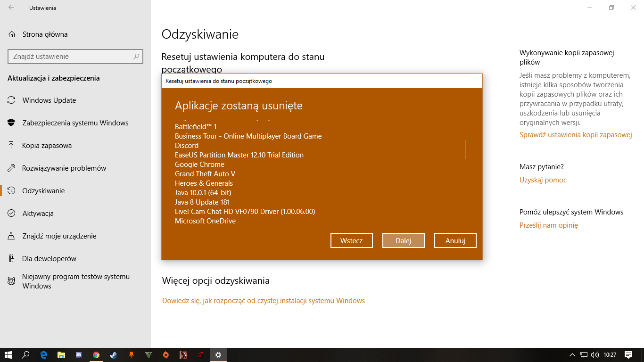Open Kopia zapasowa backup section

[47, 146]
